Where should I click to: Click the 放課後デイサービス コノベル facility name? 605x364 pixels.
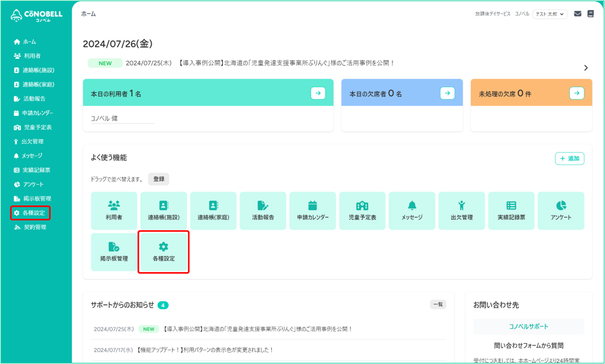point(502,14)
